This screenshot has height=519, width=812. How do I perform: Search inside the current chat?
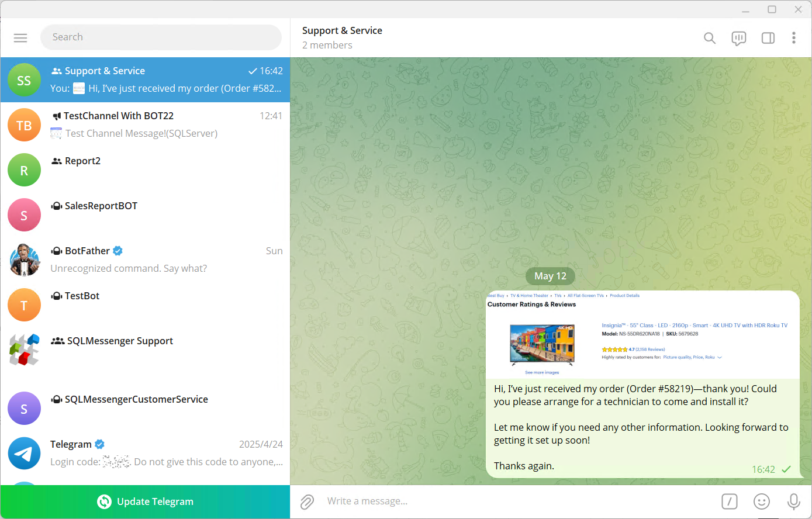[x=710, y=38]
